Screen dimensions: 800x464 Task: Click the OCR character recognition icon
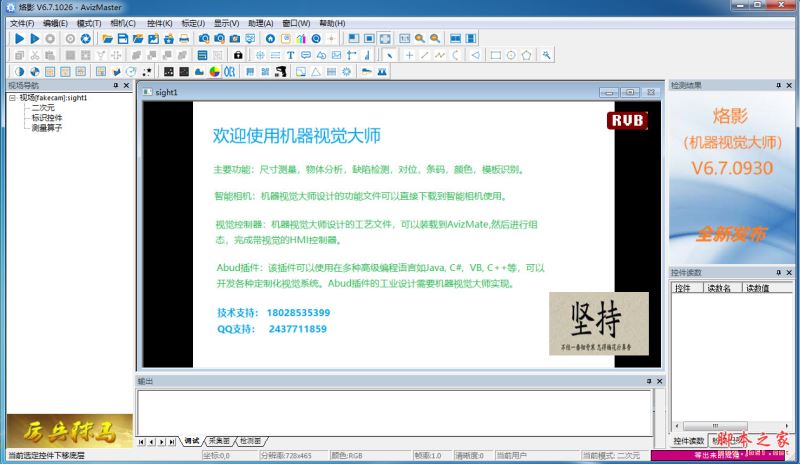[x=230, y=71]
